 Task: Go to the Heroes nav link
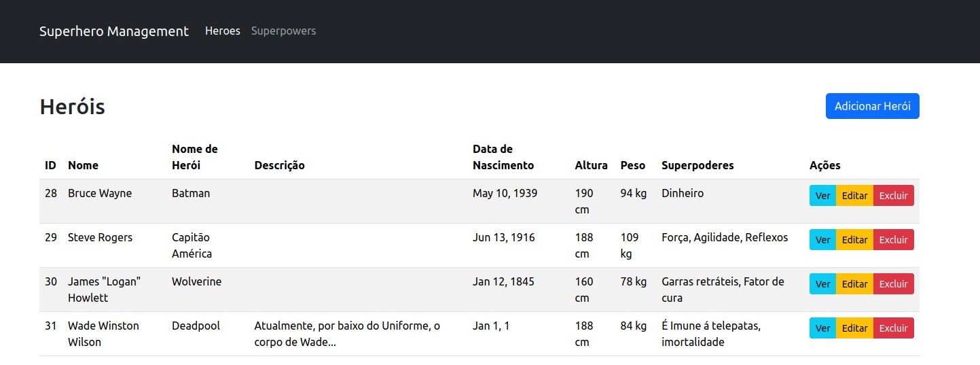223,31
